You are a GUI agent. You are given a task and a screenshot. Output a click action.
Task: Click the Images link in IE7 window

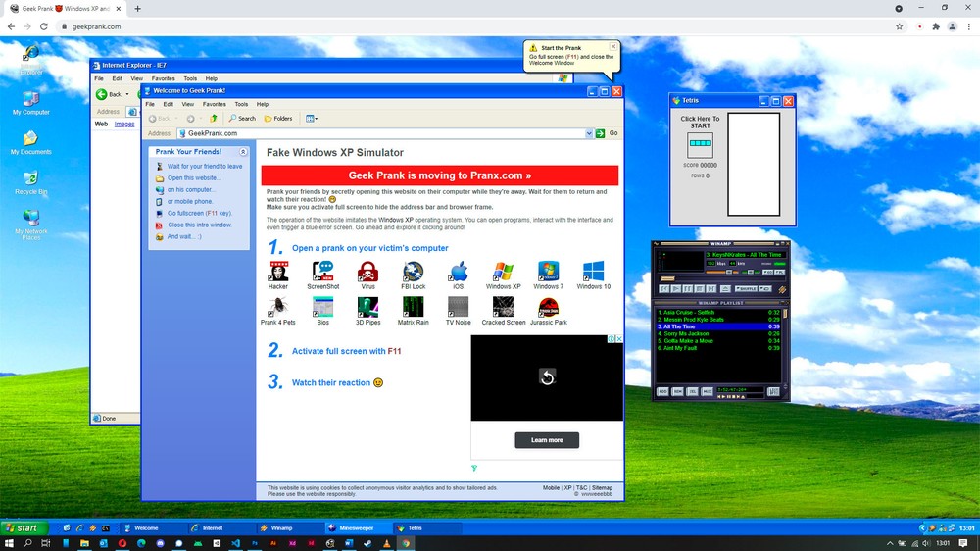coord(124,124)
